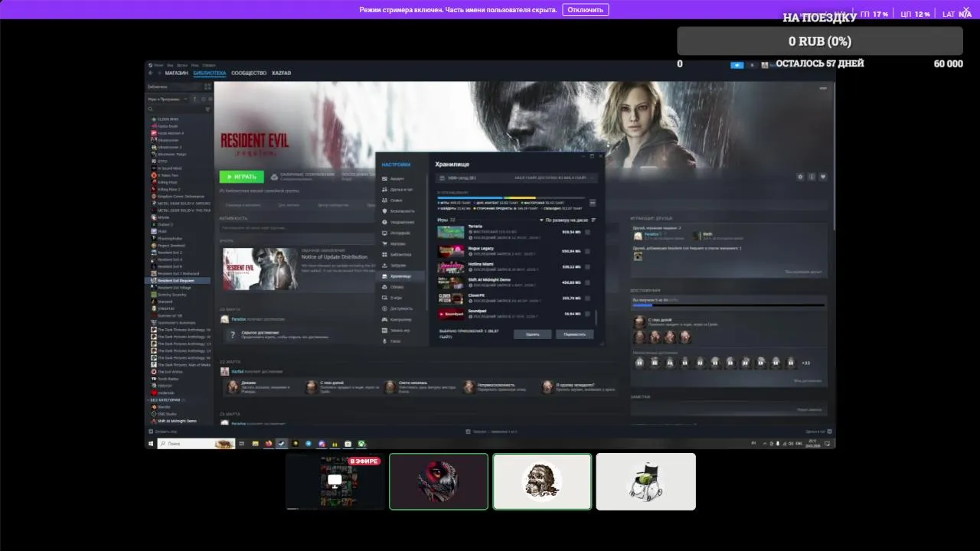The height and width of the screenshot is (551, 980).
Task: Click the info icon on the game page
Action: coord(812,177)
